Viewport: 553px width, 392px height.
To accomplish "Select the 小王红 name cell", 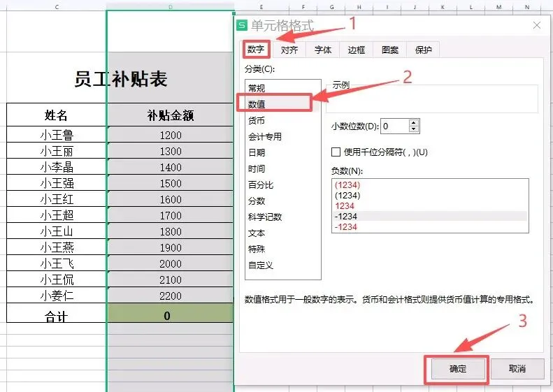I will point(57,199).
